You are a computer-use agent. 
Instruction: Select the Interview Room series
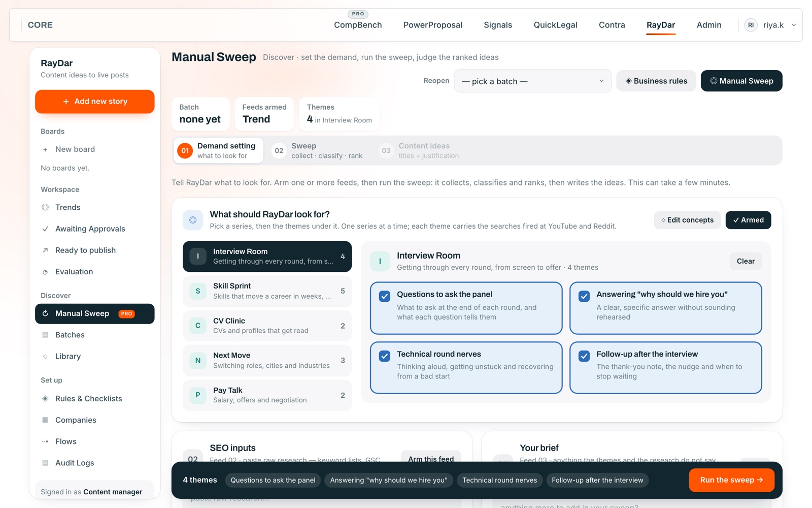click(x=267, y=257)
